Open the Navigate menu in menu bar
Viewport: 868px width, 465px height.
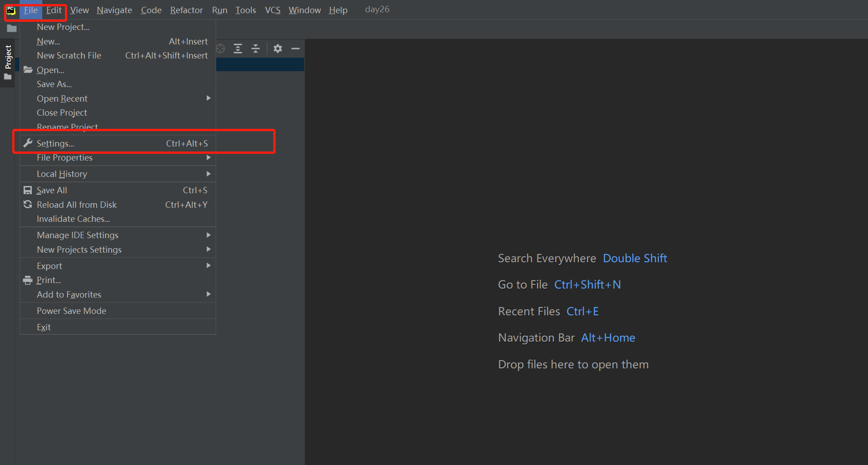(114, 10)
